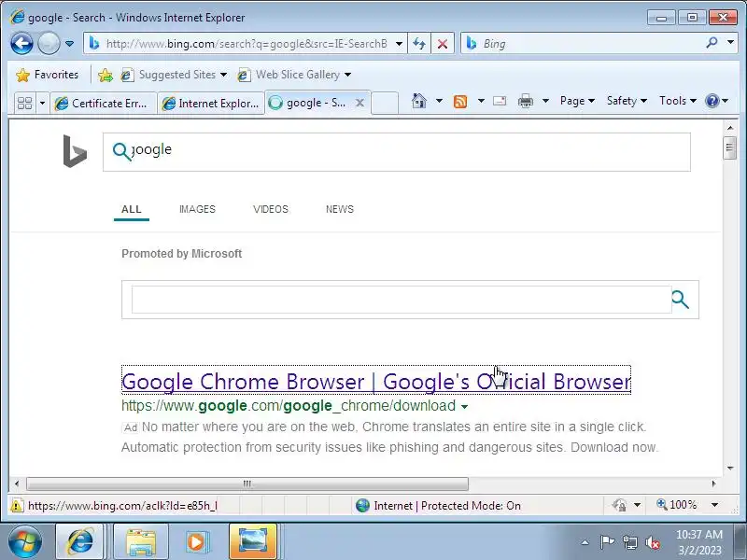
Task: Expand the address bar autocomplete dropdown
Action: [x=400, y=44]
